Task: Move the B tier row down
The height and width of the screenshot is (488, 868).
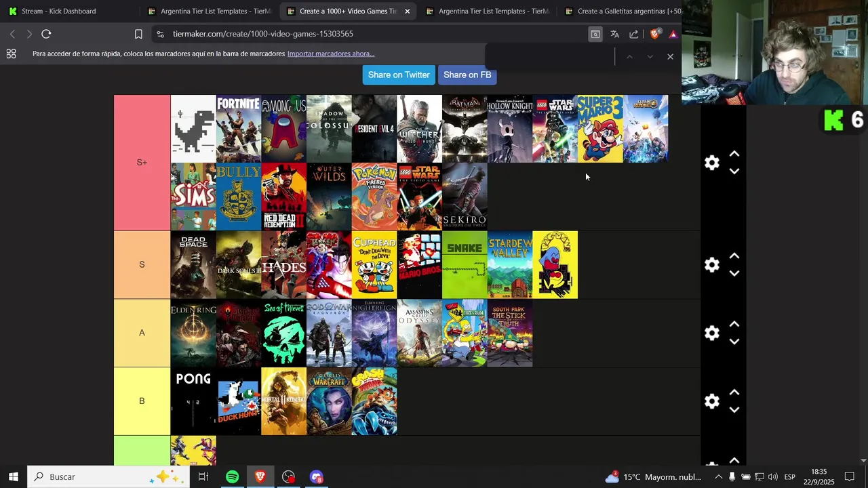Action: point(734,410)
